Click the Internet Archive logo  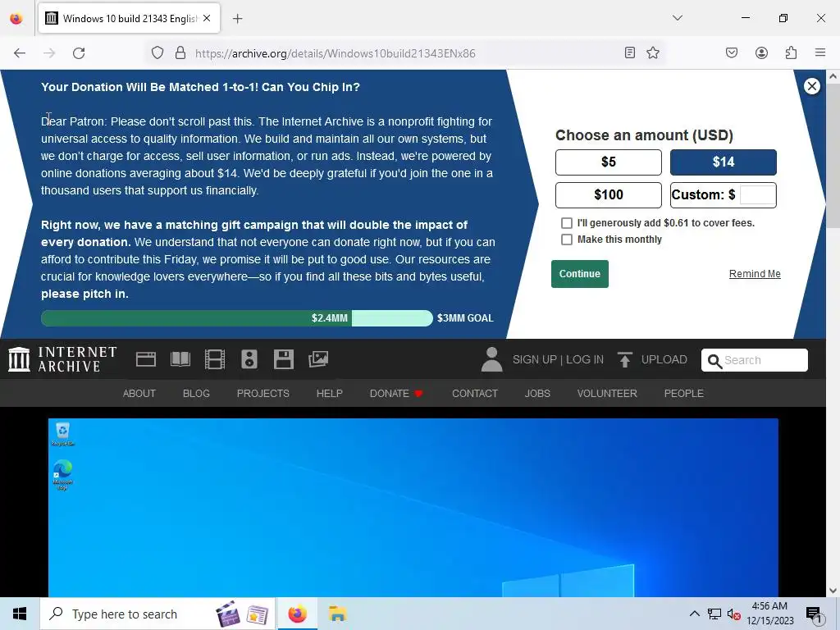(62, 359)
